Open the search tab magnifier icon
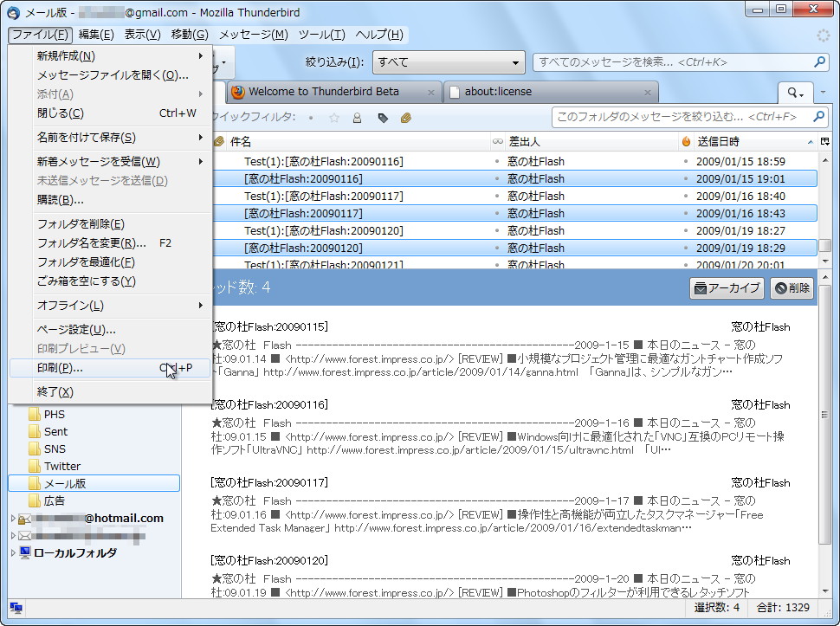Screen dimensions: 840x626 click(x=791, y=92)
